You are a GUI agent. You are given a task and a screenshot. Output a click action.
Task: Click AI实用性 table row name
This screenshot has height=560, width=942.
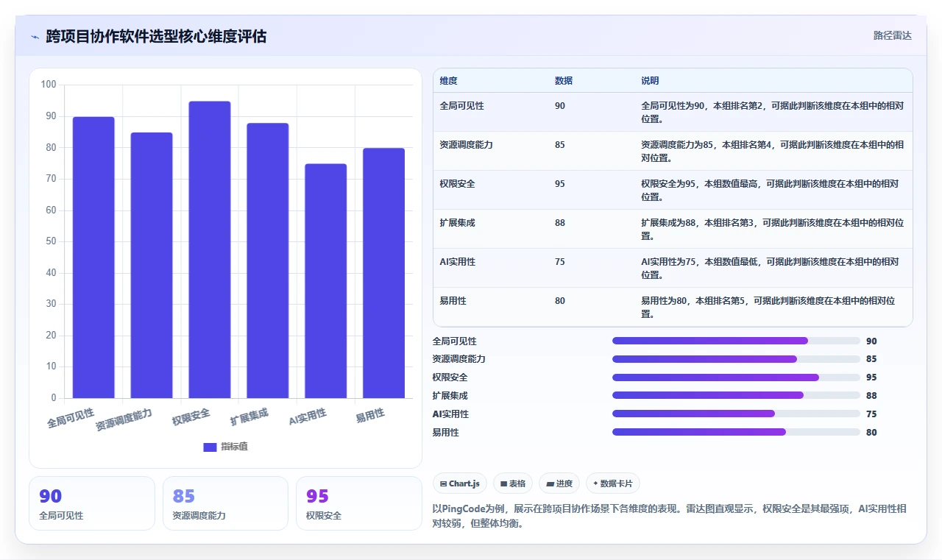tap(458, 262)
